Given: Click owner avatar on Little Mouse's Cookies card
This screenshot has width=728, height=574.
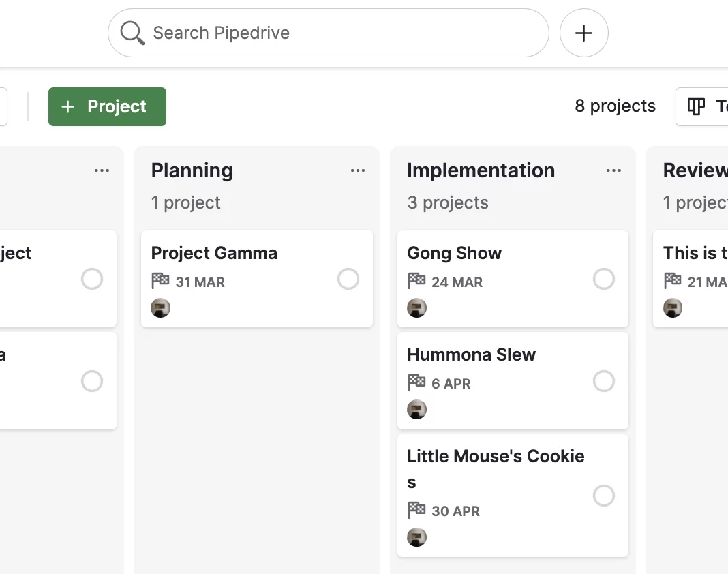Looking at the screenshot, I should click(417, 537).
